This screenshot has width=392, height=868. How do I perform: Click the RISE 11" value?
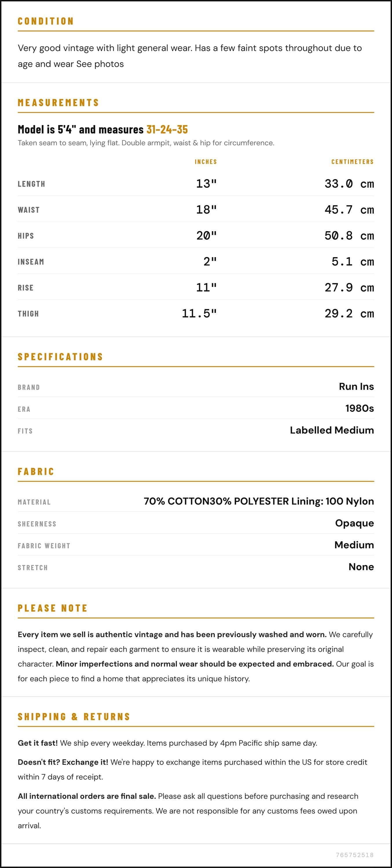(x=206, y=287)
